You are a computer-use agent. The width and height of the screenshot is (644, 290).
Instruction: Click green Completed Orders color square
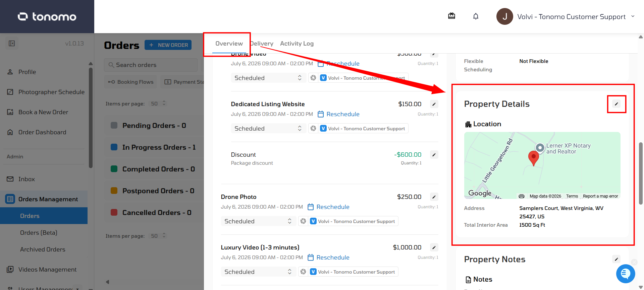pyautogui.click(x=114, y=169)
